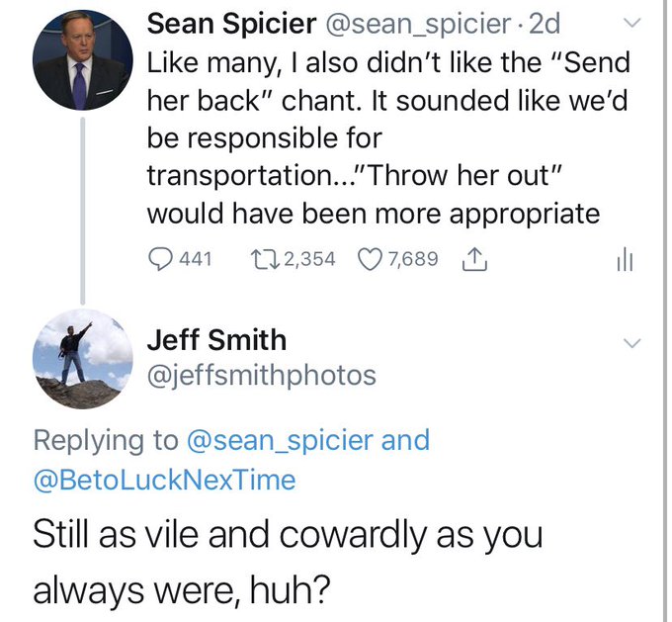Viewport: 672px width, 622px height.
Task: Retweet Sean Spicier's tweet
Action: 265,259
